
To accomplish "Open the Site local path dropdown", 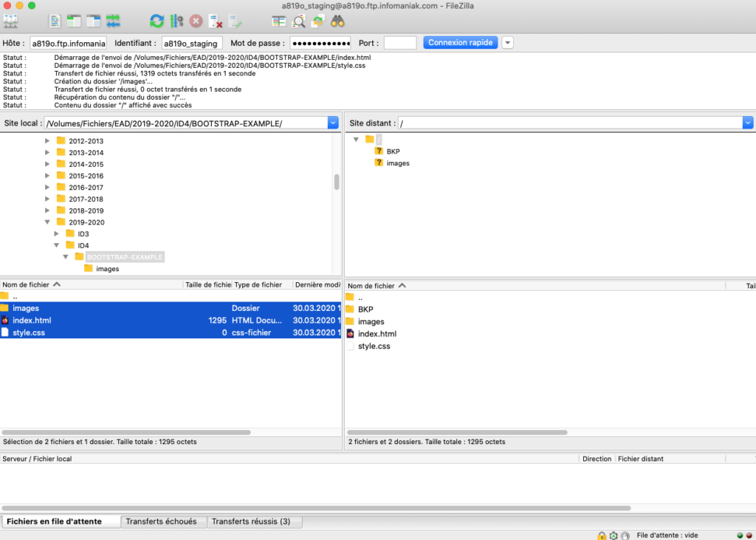I will tap(332, 123).
